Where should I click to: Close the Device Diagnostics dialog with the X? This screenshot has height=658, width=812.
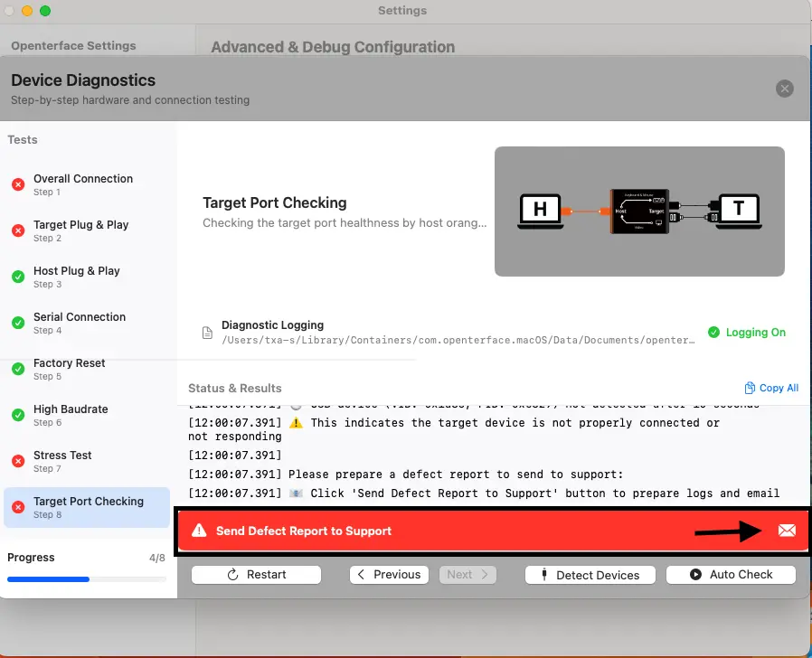(785, 88)
